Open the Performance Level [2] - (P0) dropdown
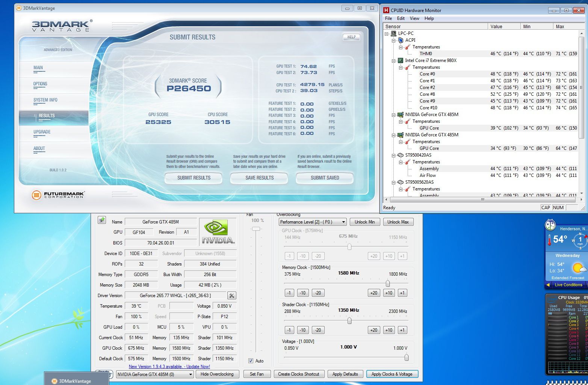588x385 pixels. pos(312,222)
